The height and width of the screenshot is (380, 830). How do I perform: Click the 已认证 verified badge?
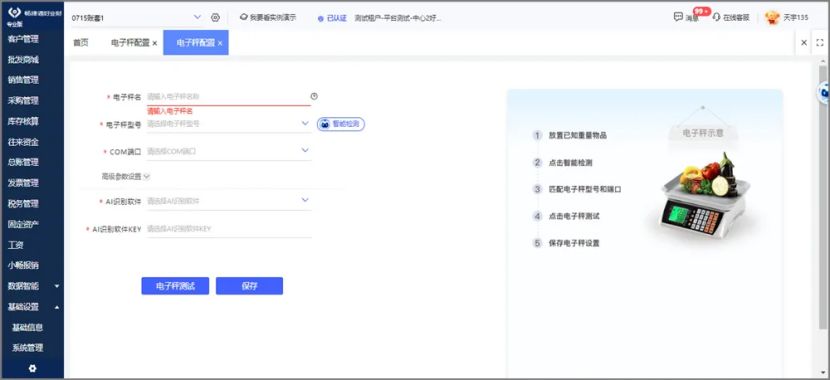click(x=332, y=18)
